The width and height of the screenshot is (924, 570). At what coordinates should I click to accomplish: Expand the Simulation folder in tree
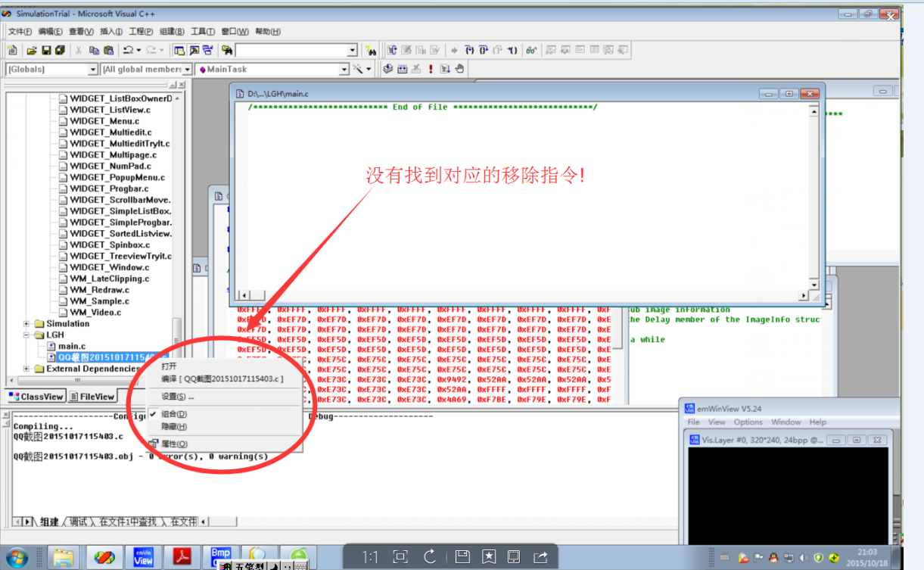pos(27,324)
